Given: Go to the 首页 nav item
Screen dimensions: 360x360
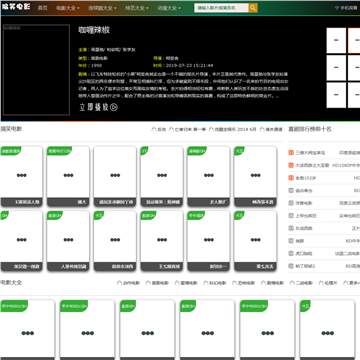Looking at the screenshot, I should pyautogui.click(x=42, y=8).
